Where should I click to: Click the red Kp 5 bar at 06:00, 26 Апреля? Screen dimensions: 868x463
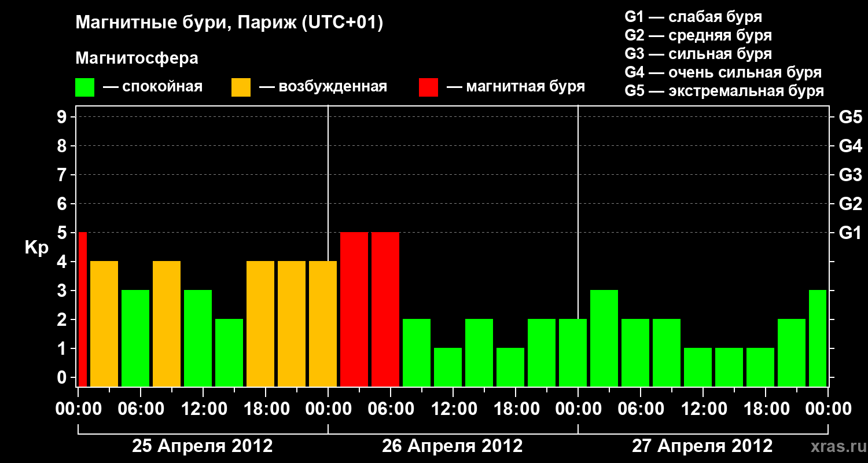pyautogui.click(x=385, y=309)
